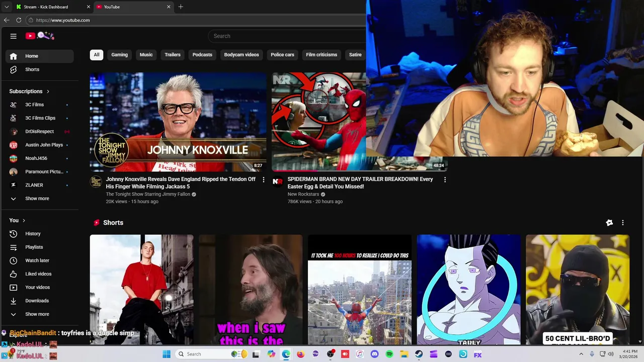
Task: Open Firefox from the taskbar
Action: pyautogui.click(x=301, y=354)
